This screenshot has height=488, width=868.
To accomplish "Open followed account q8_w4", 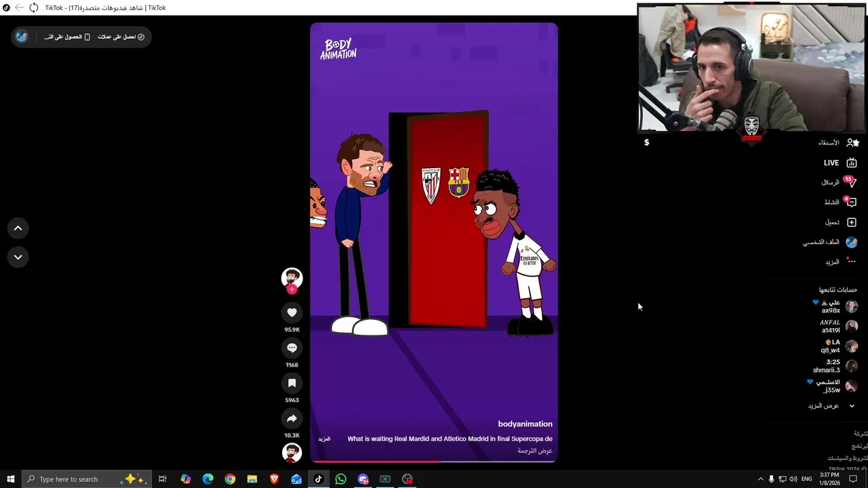I will pyautogui.click(x=839, y=346).
